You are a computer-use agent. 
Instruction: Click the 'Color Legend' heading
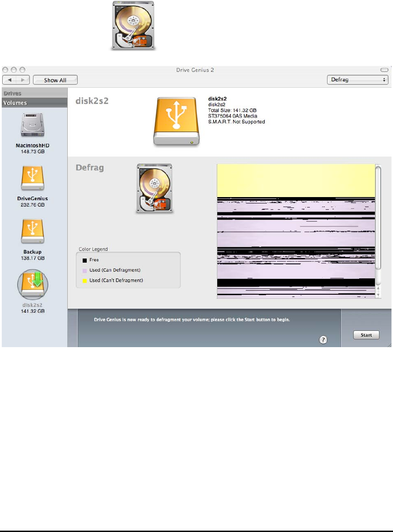93,249
